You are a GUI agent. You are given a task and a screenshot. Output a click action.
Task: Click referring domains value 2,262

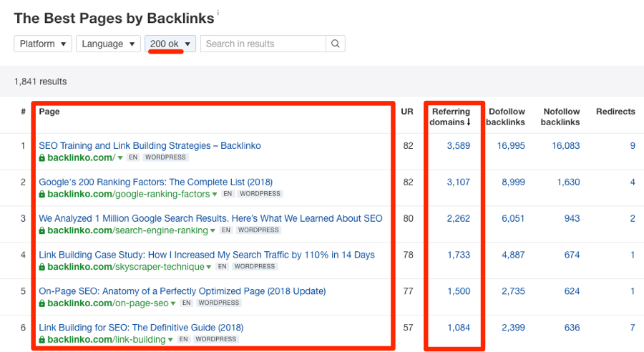tap(459, 218)
